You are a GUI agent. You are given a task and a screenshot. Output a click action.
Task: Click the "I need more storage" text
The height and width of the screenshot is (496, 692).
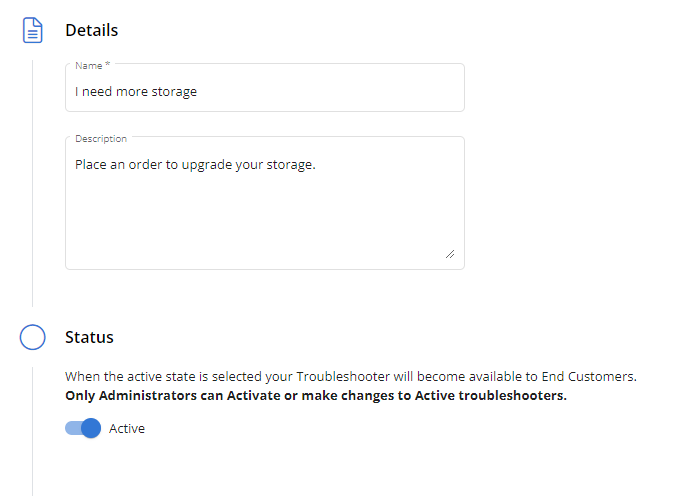click(136, 91)
